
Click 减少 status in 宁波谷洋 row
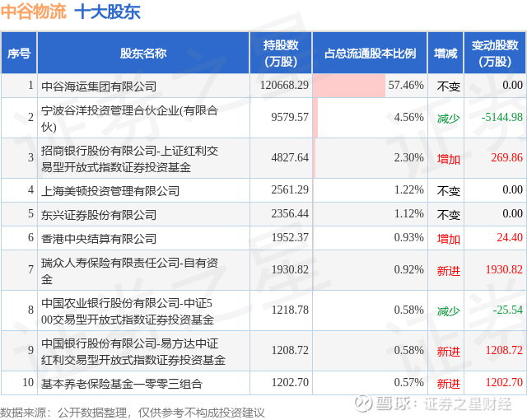tap(448, 119)
